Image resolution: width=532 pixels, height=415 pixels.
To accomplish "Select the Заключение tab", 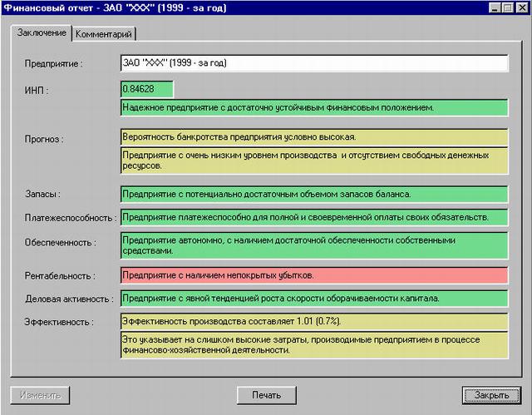I will [41, 33].
